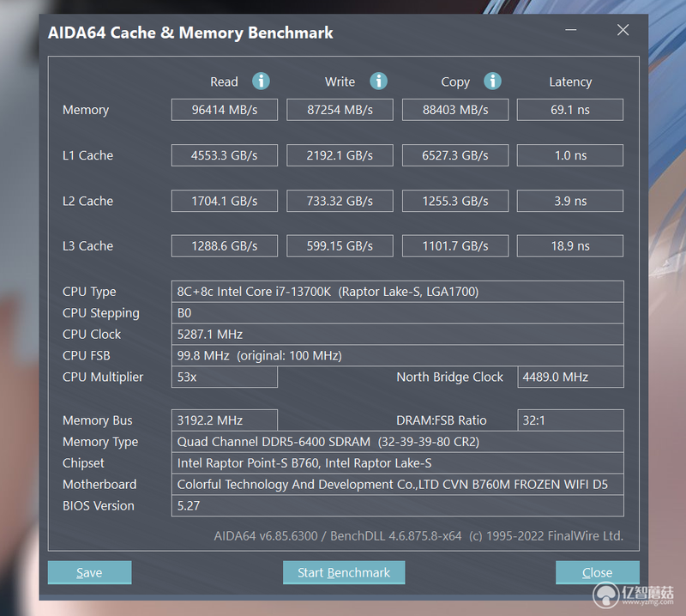Click the info icon next to Write
Viewport: 686px width, 616px height.
point(378,81)
